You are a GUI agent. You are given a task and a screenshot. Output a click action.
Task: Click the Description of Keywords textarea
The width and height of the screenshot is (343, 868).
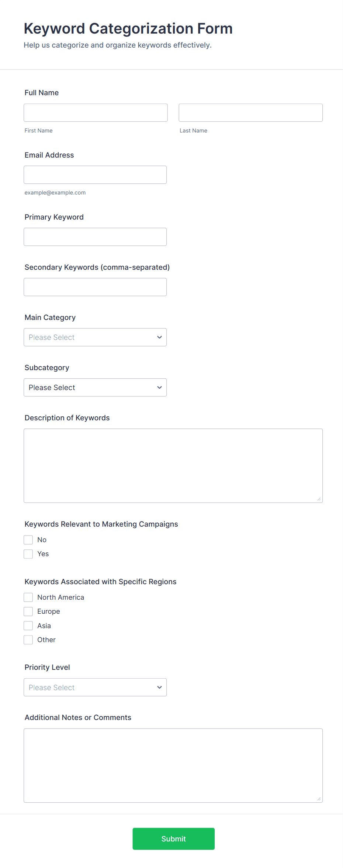[x=173, y=465]
